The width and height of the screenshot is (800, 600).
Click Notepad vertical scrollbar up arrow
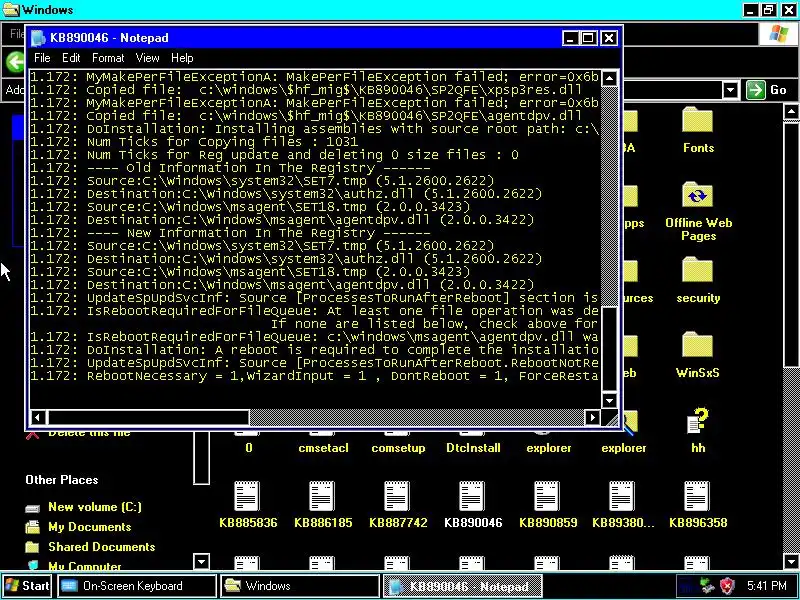(x=609, y=79)
